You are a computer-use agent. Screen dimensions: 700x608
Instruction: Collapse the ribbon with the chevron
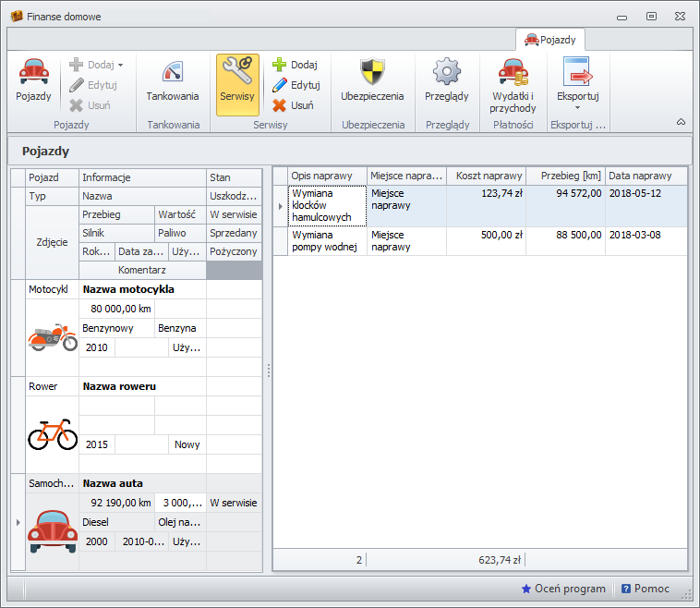(x=681, y=122)
